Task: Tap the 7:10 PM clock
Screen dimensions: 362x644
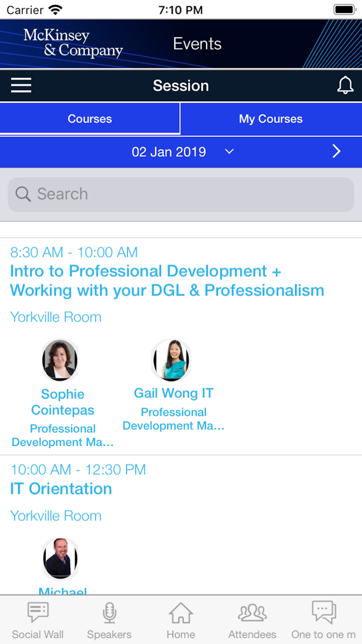Action: tap(180, 10)
